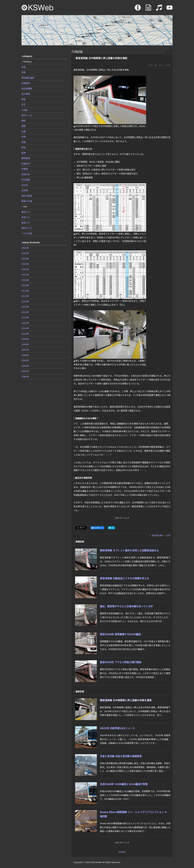Open the 京成 category
This screenshot has height=868, width=194.
point(24,67)
